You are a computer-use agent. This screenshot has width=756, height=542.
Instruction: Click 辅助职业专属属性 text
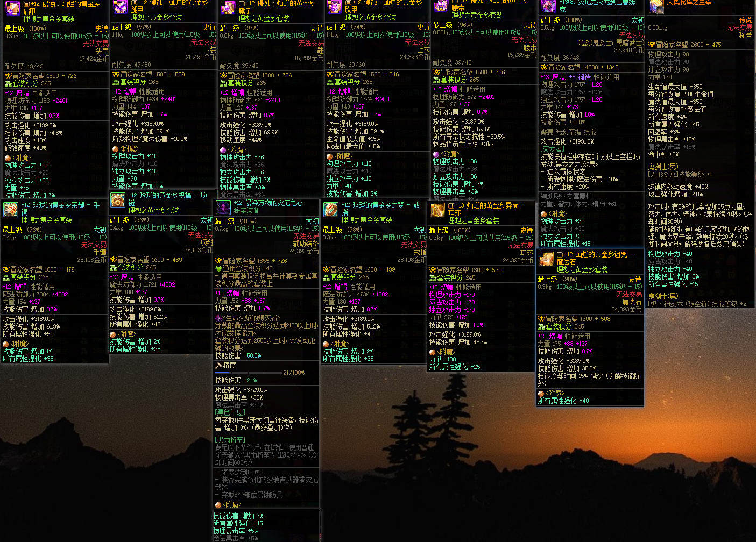(566, 196)
